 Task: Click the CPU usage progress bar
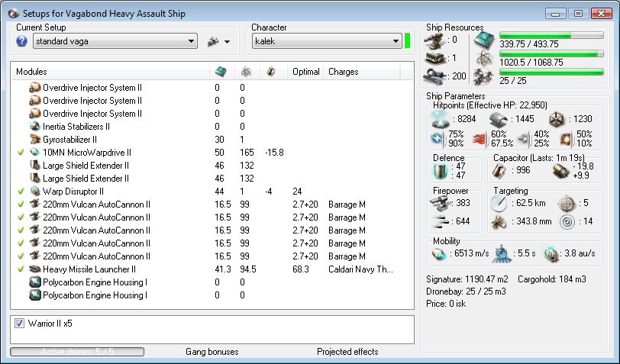[x=551, y=35]
